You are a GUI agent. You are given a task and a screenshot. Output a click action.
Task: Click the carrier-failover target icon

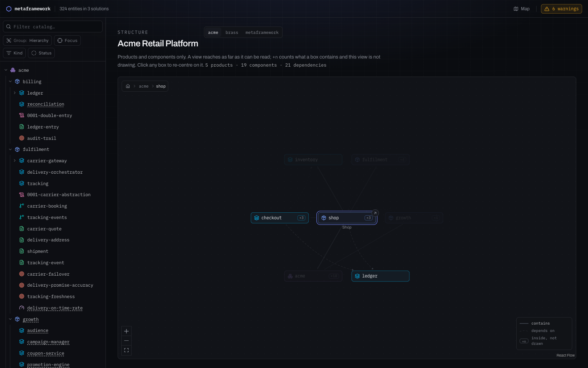[x=22, y=274]
